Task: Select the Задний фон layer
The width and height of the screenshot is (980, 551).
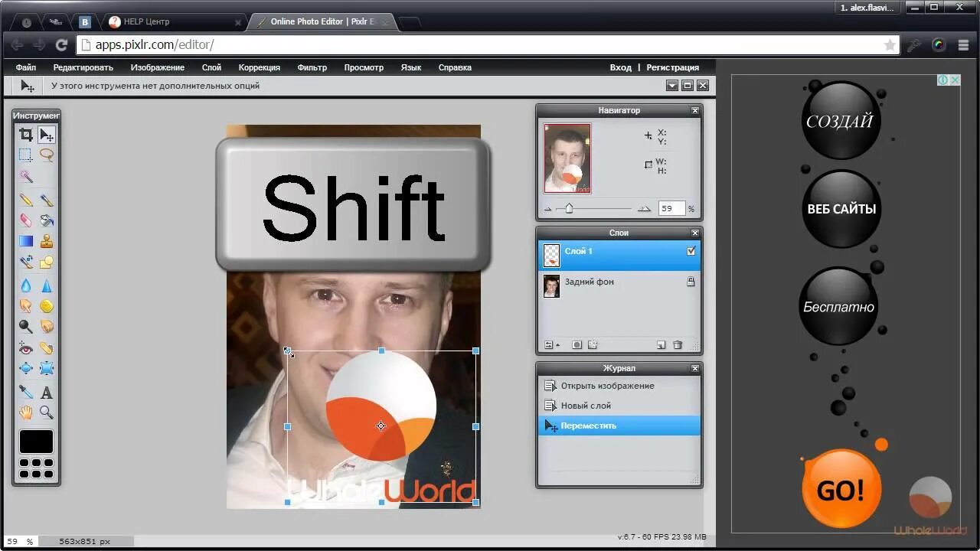Action: click(x=619, y=286)
